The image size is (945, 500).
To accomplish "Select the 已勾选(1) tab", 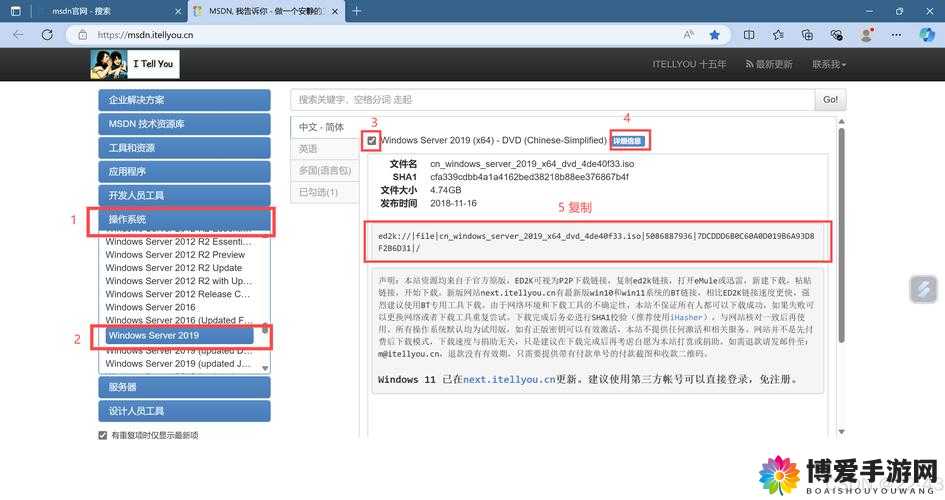I will [324, 192].
